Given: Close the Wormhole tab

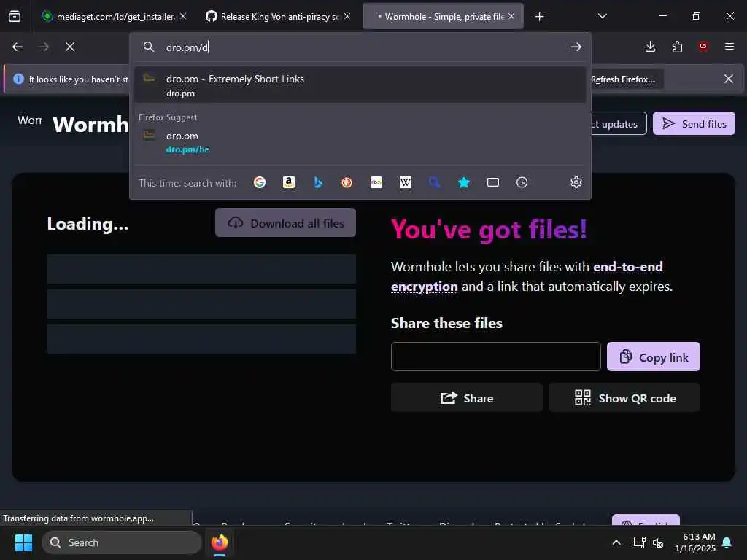Looking at the screenshot, I should pyautogui.click(x=511, y=16).
